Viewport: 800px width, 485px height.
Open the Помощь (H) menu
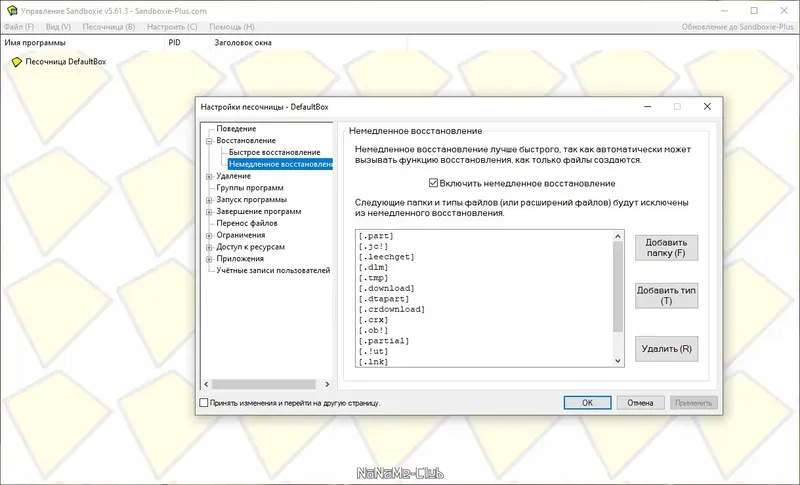point(232,27)
